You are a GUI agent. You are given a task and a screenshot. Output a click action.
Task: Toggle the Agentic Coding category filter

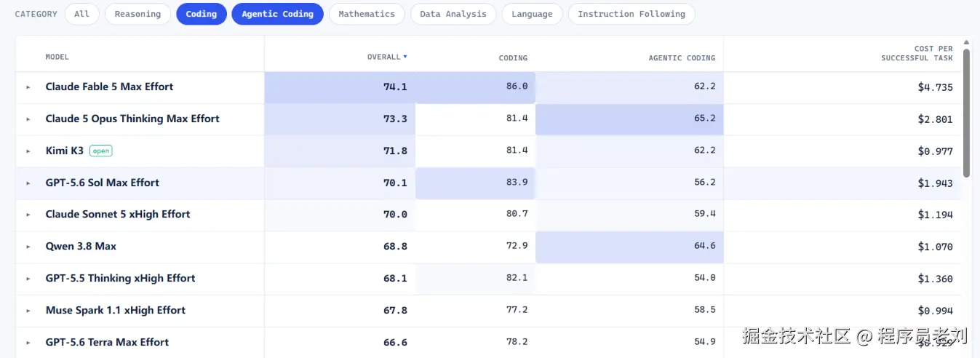click(277, 14)
